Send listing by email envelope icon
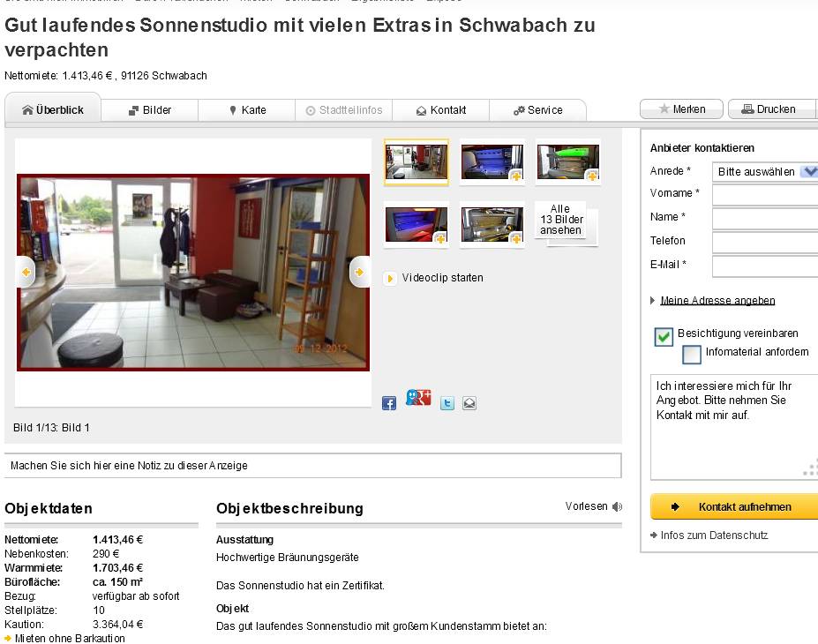This screenshot has height=644, width=818. pyautogui.click(x=469, y=403)
